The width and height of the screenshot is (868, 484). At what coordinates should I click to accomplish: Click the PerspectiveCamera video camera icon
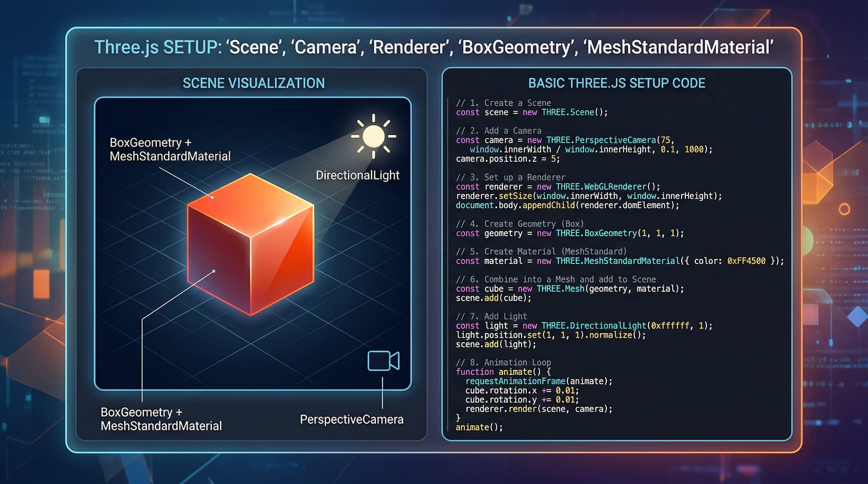click(x=383, y=361)
